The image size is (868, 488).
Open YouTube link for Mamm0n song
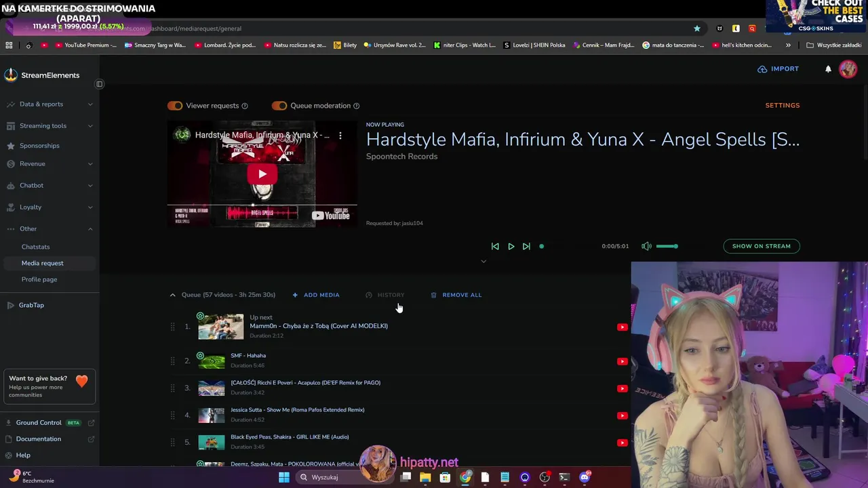(x=622, y=327)
